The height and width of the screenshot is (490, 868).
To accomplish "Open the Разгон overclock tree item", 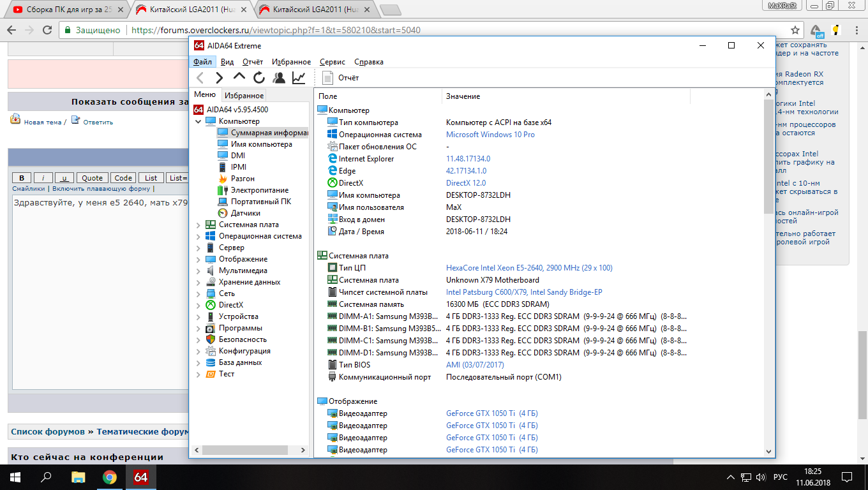I will coord(236,179).
